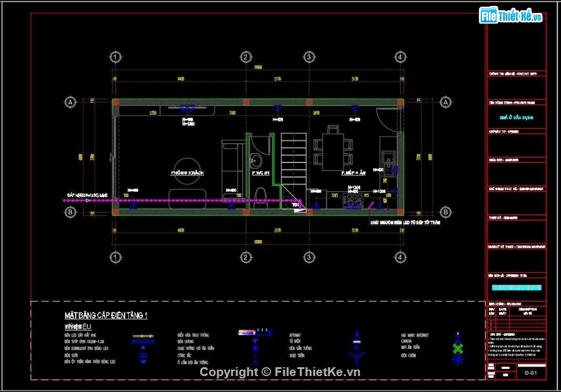Click the FileThietKe.vn logo
The width and height of the screenshot is (561, 392).
click(x=511, y=16)
